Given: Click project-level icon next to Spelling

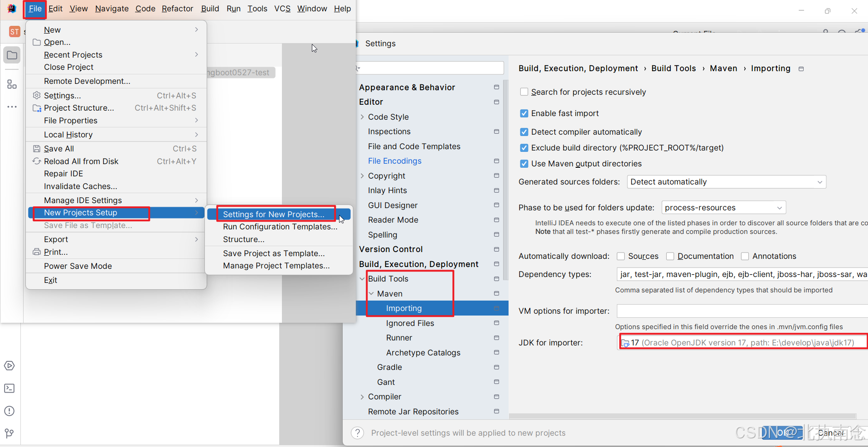Looking at the screenshot, I should [496, 234].
